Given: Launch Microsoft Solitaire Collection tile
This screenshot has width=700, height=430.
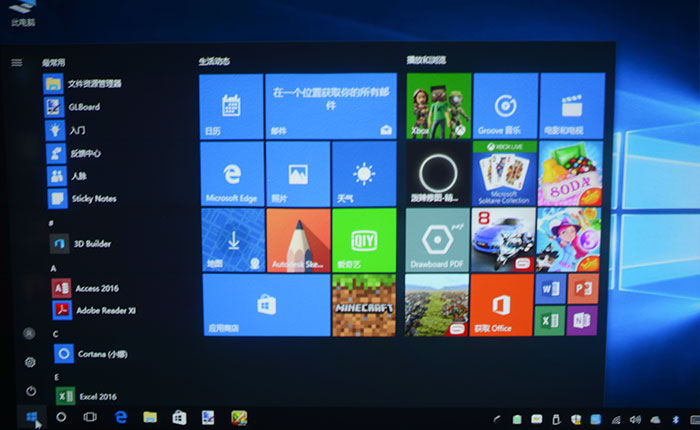Looking at the screenshot, I should point(504,173).
